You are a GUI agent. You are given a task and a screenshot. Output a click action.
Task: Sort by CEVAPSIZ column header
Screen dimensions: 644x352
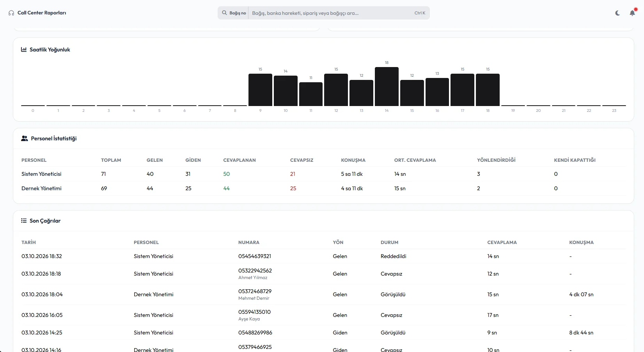pyautogui.click(x=302, y=160)
